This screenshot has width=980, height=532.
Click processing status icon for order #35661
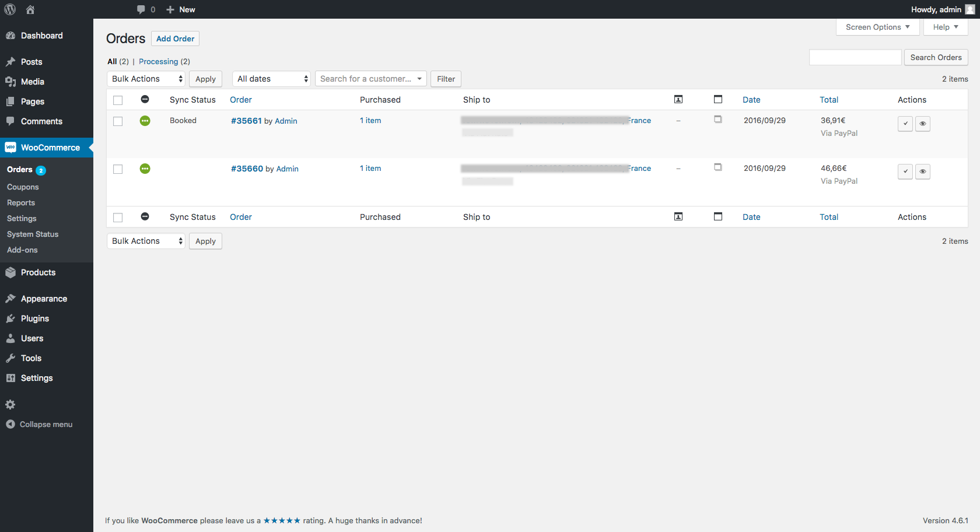point(145,121)
